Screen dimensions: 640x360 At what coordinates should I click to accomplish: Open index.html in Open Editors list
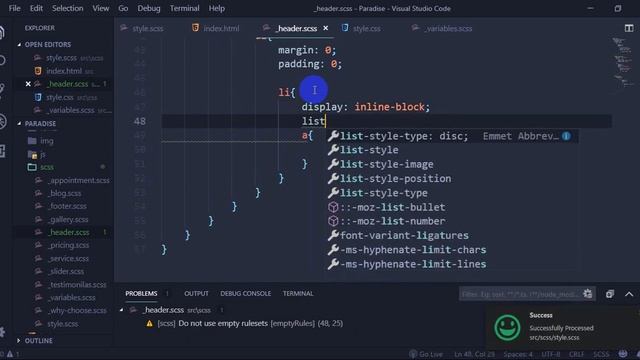tap(63, 71)
